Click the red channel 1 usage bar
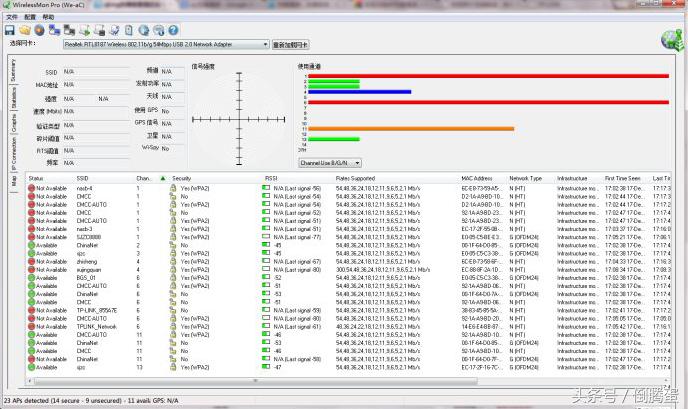The width and height of the screenshot is (688, 409). 488,76
